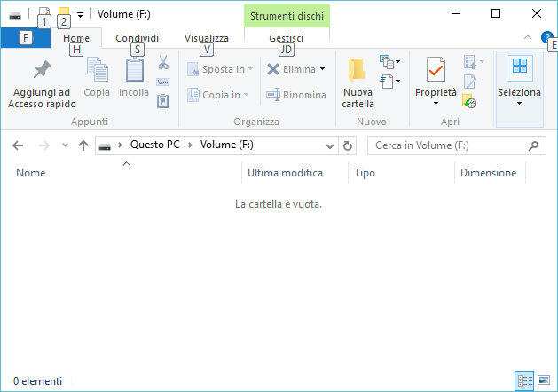Click the Strumenti dischi contextual tab header

coord(287,16)
